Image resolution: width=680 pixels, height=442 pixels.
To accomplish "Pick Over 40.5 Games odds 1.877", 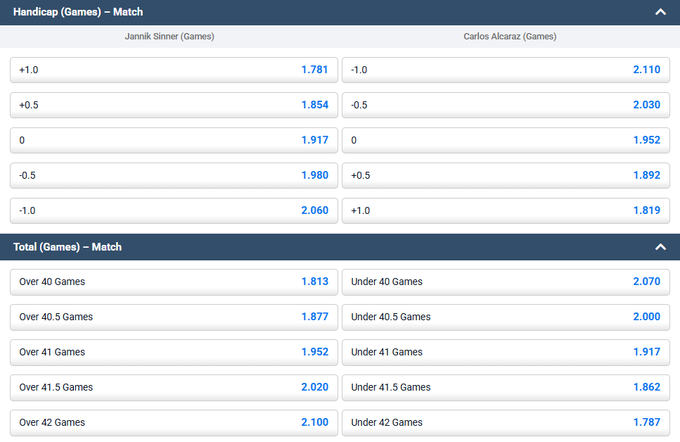I will 173,317.
